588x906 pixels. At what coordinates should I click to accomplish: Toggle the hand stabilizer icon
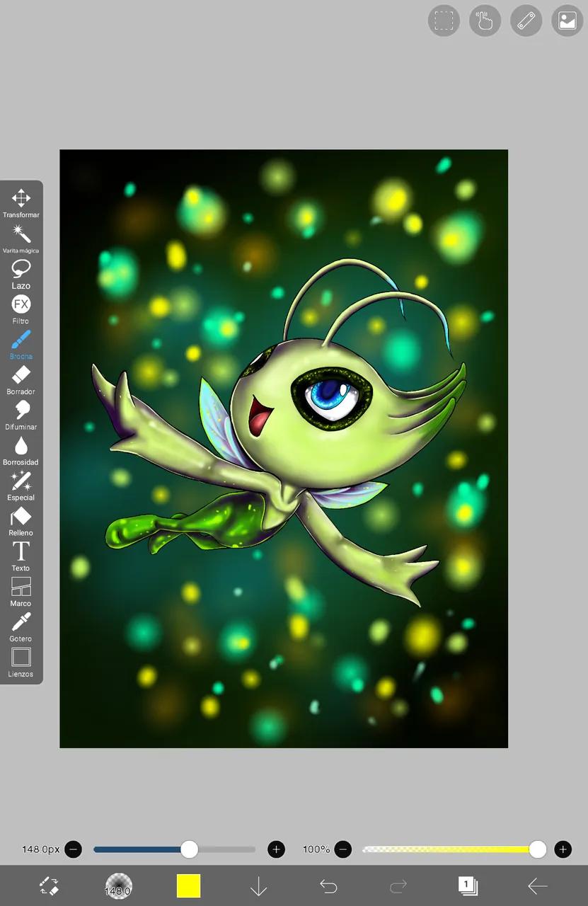(485, 21)
